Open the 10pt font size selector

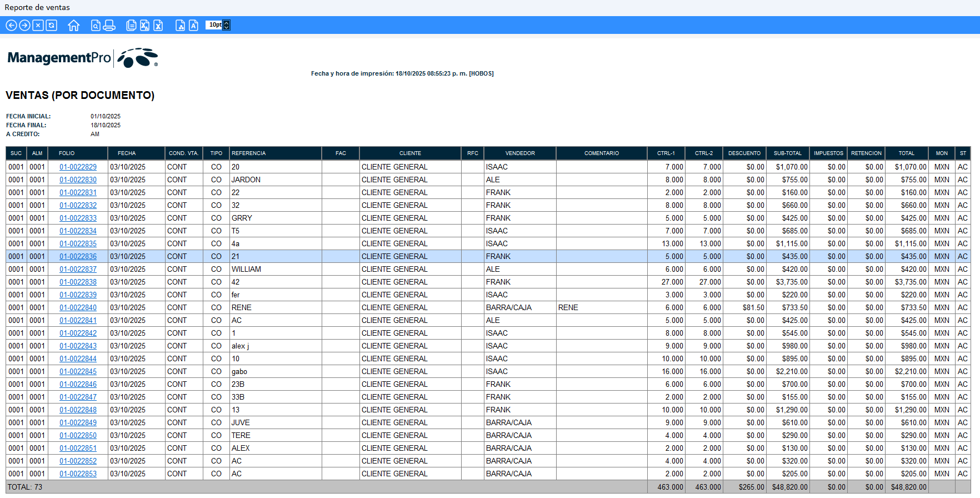coord(226,25)
